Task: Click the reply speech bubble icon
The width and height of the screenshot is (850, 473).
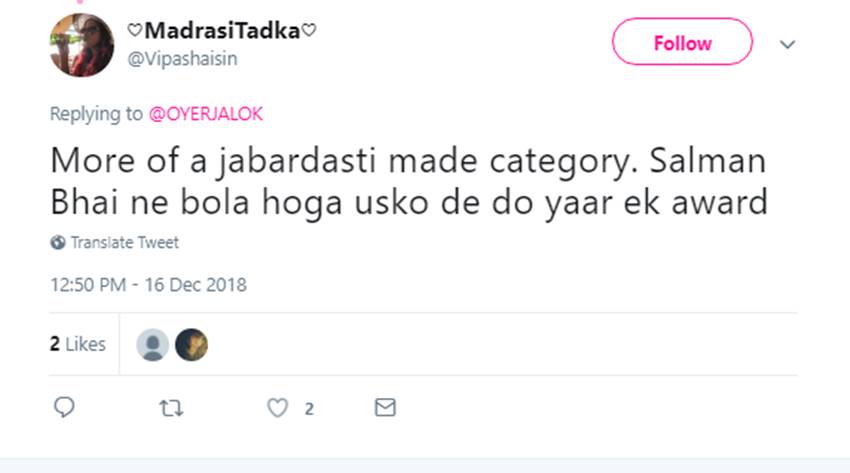Action: pos(65,407)
